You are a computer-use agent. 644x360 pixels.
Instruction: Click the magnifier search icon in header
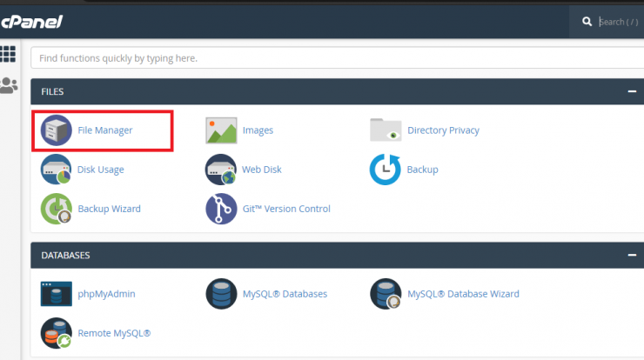pos(587,22)
